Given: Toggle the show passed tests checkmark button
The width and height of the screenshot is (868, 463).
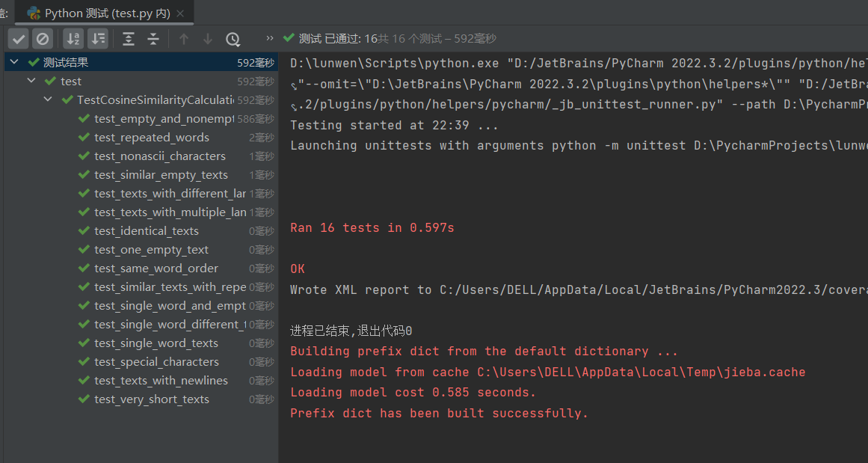Looking at the screenshot, I should click(19, 39).
